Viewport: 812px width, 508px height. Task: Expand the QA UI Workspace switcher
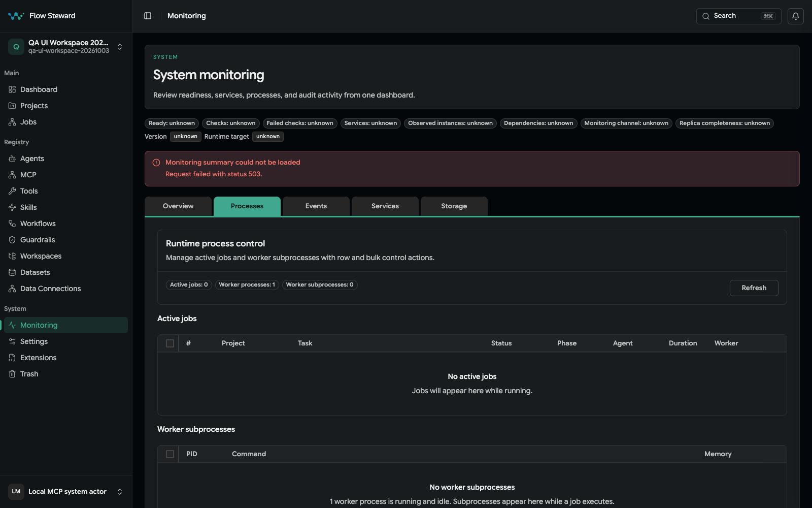[x=66, y=47]
